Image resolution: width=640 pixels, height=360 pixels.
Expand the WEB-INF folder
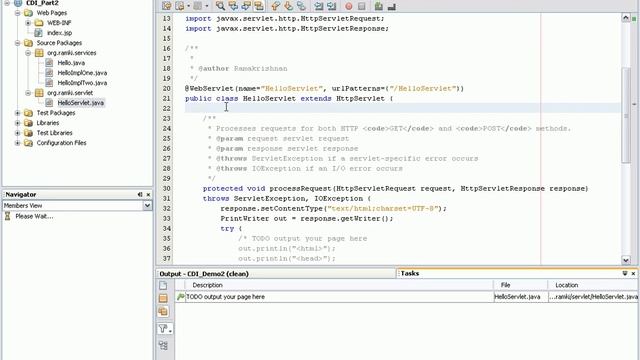click(28, 23)
